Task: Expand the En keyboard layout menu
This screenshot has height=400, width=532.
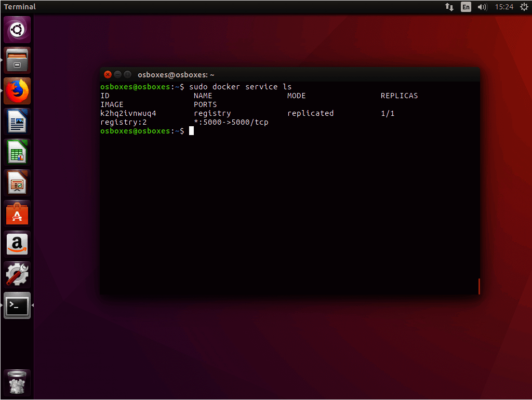Action: [466, 7]
